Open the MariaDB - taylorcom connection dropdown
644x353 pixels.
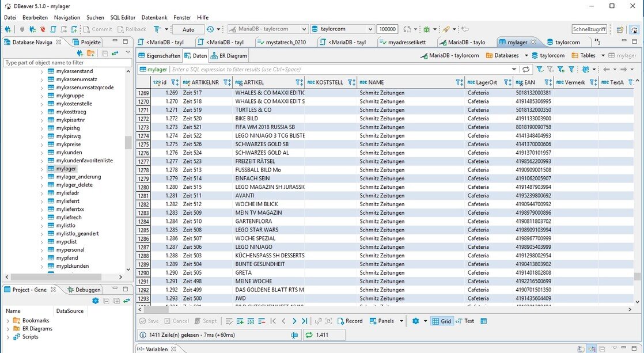(x=266, y=29)
